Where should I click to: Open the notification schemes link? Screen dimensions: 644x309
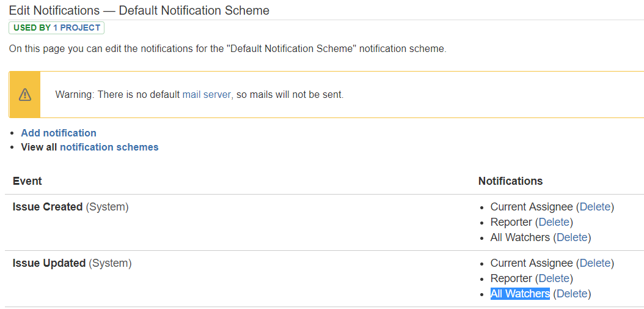point(109,147)
